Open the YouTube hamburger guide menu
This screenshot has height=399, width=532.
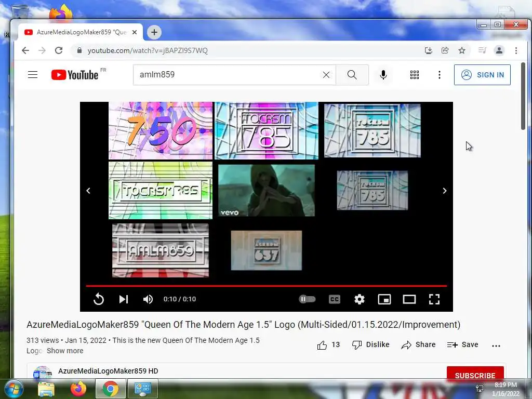(x=33, y=75)
